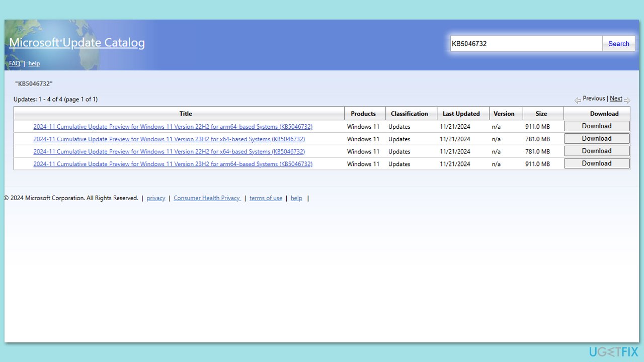Click the 781.0 MB size in the 23H2 x64 row
Image resolution: width=644 pixels, height=362 pixels.
(x=537, y=139)
